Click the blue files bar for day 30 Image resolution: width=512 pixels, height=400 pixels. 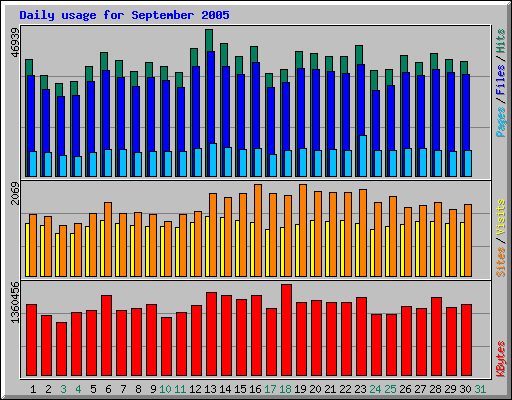pyautogui.click(x=466, y=112)
